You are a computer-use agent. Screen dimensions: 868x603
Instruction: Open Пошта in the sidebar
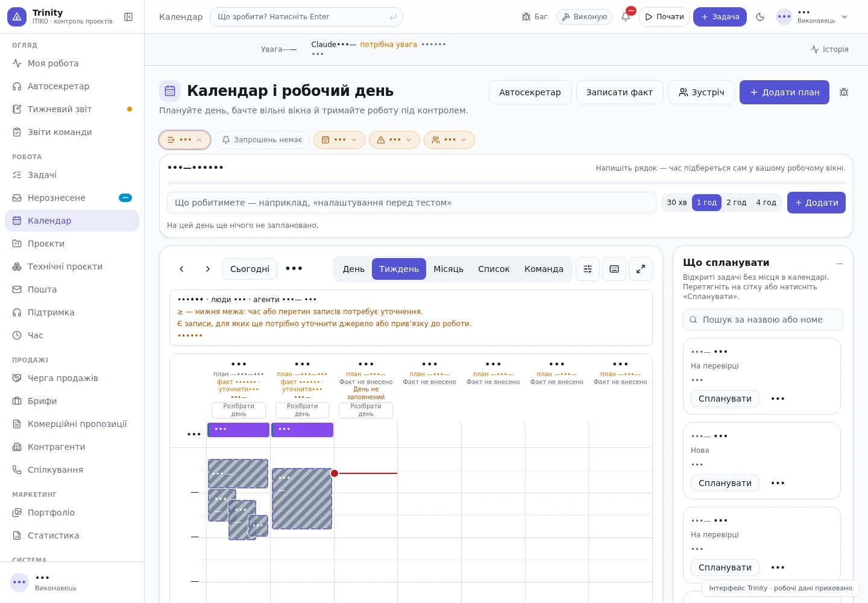[72, 289]
